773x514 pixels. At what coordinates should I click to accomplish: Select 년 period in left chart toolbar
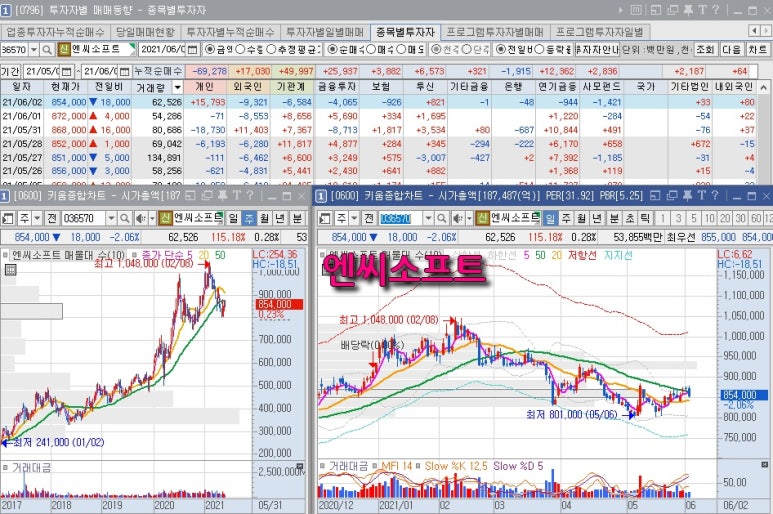(281, 218)
